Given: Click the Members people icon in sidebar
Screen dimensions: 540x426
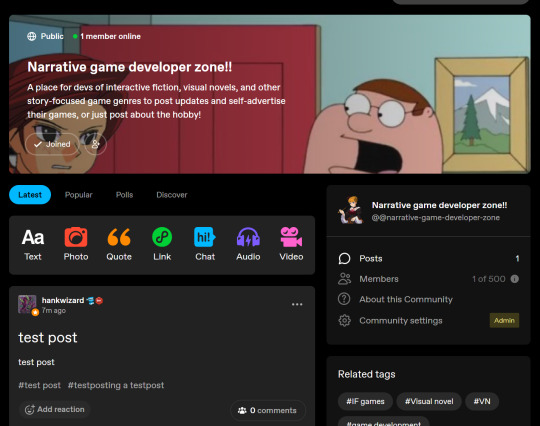Looking at the screenshot, I should click(x=344, y=279).
